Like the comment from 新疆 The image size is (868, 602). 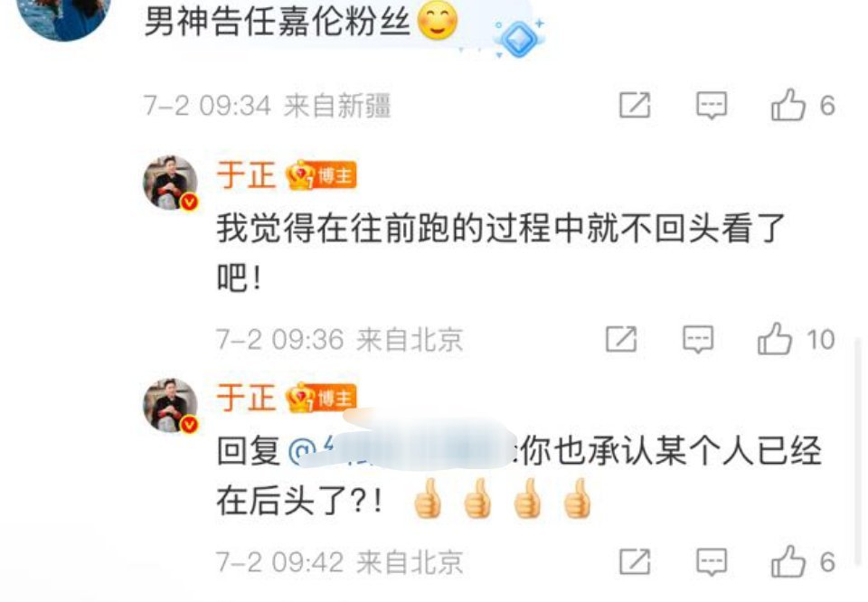coord(788,105)
